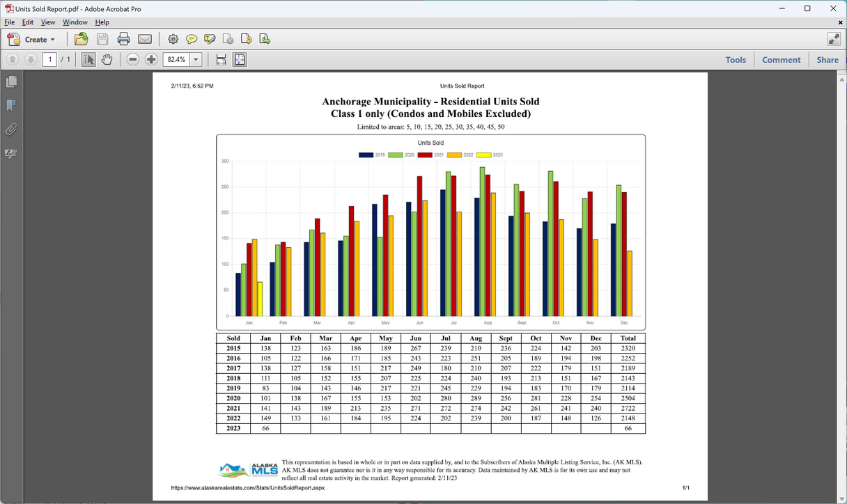The image size is (847, 504).
Task: Open the Tools pane
Action: (736, 60)
